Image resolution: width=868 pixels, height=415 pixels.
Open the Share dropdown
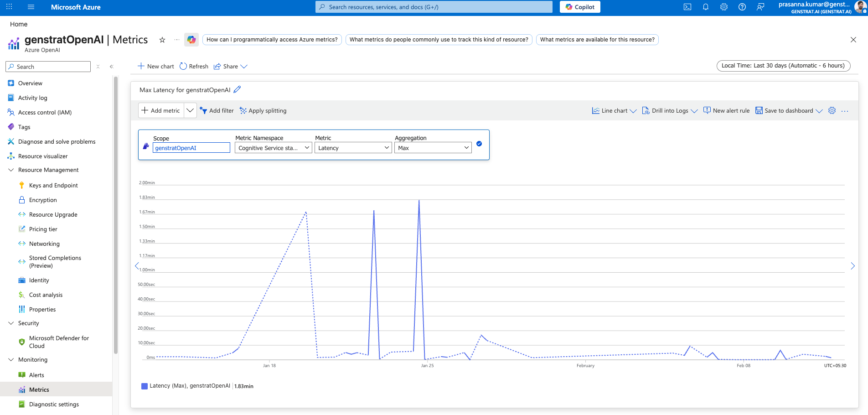231,66
